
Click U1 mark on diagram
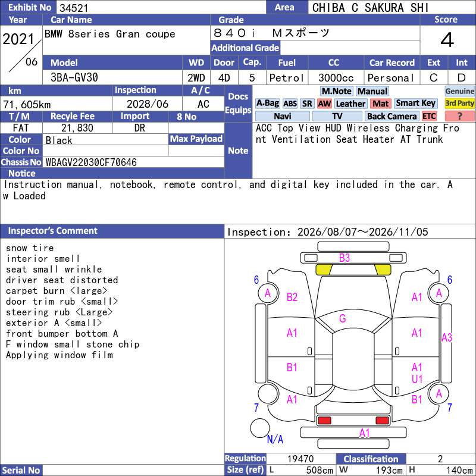[x=417, y=379]
